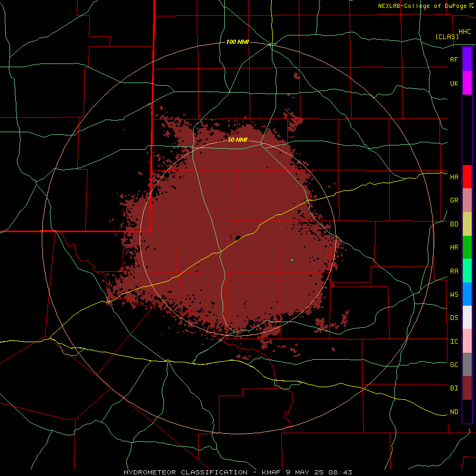Screen dimensions: 476x476
Task: Click the BI dark red legend swatch
Action: (467, 388)
